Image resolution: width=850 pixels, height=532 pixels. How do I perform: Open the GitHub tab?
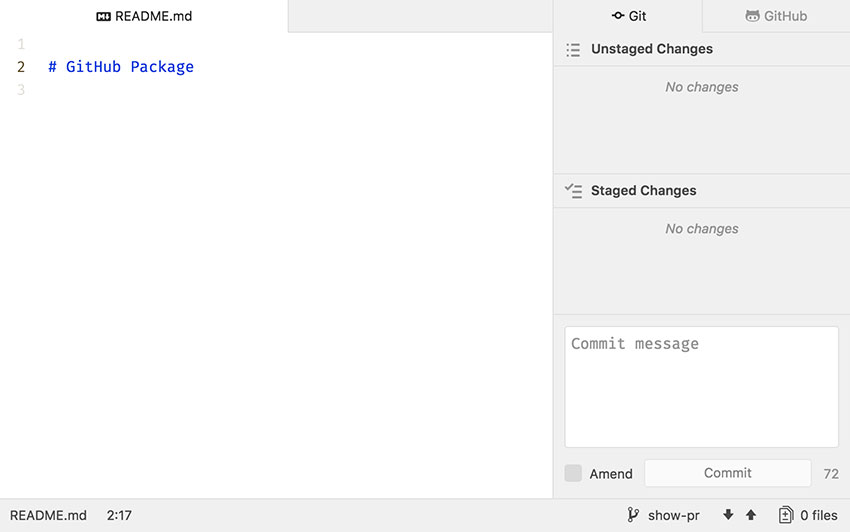tap(776, 16)
